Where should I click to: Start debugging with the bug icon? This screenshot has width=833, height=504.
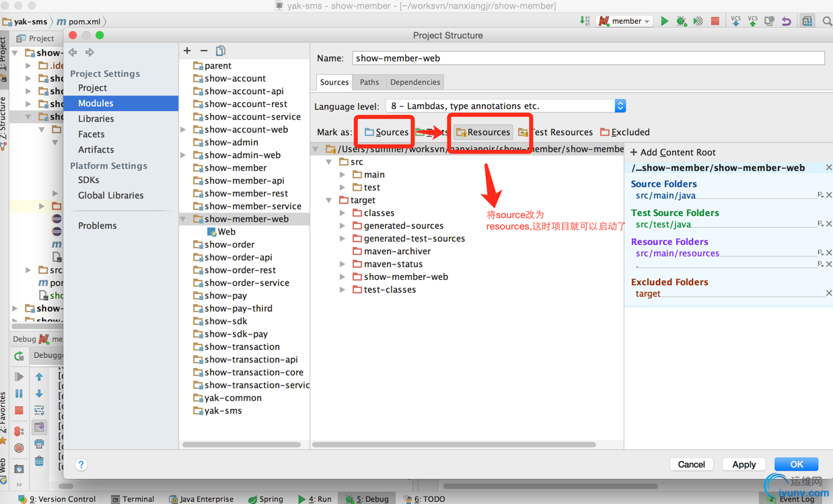tap(682, 21)
